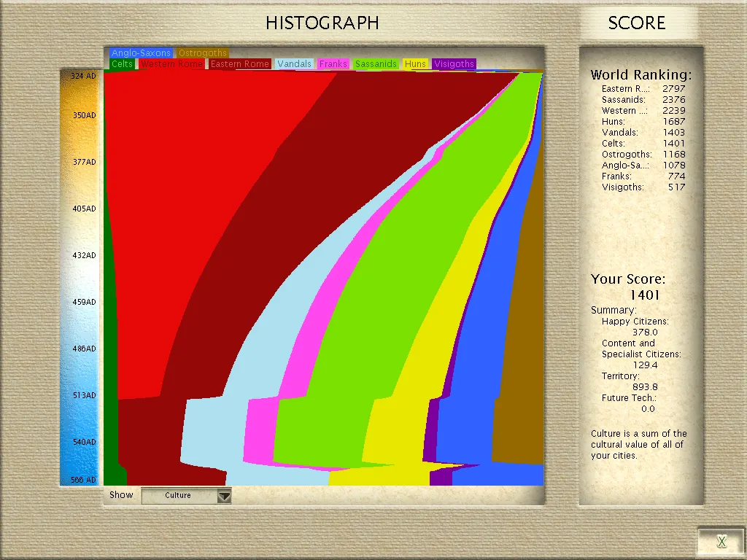Click the 459AD timeline label
The width and height of the screenshot is (747, 560).
84,302
